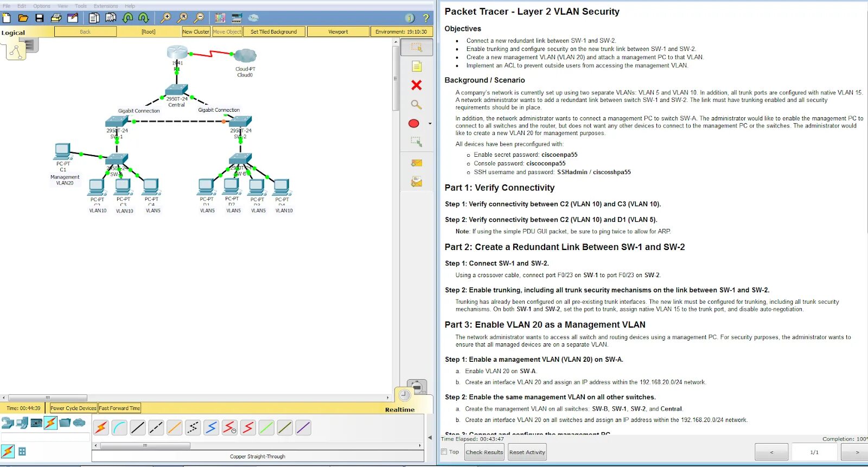Screen dimensions: 868x467
Task: Open the drawing shape dropdown arrow
Action: point(430,124)
